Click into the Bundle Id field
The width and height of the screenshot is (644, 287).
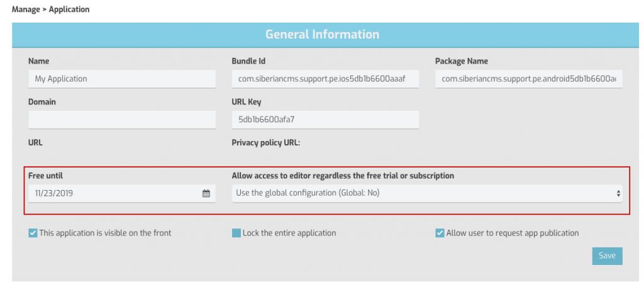pos(325,79)
